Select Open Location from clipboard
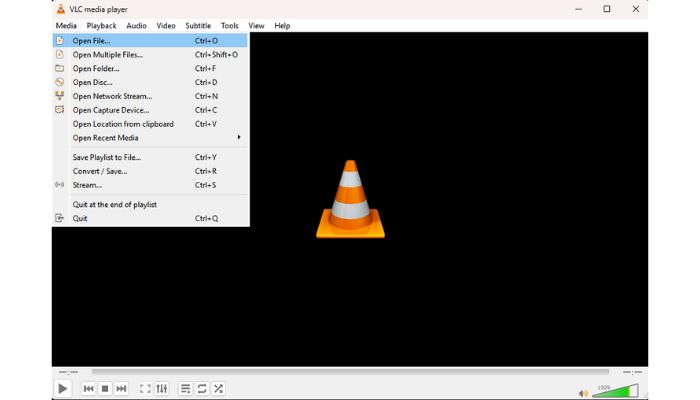 150,124
